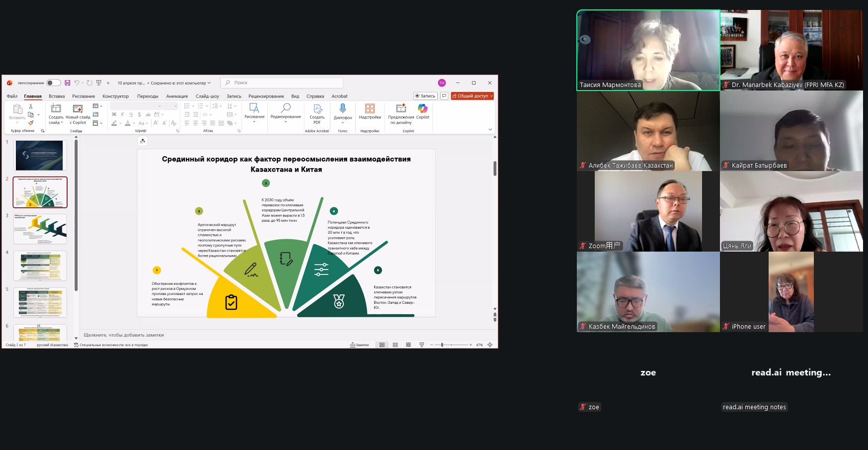This screenshot has width=868, height=450.
Task: Toggle normal view button in status bar
Action: point(382,345)
